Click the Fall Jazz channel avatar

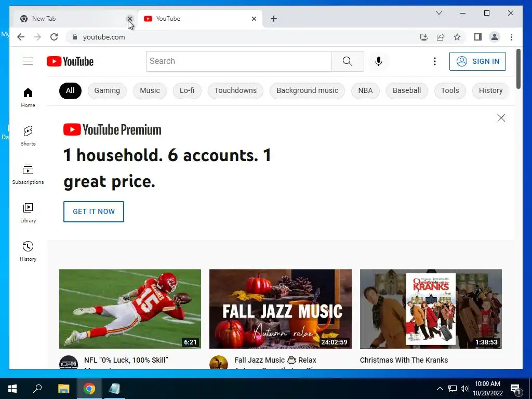[x=219, y=362]
